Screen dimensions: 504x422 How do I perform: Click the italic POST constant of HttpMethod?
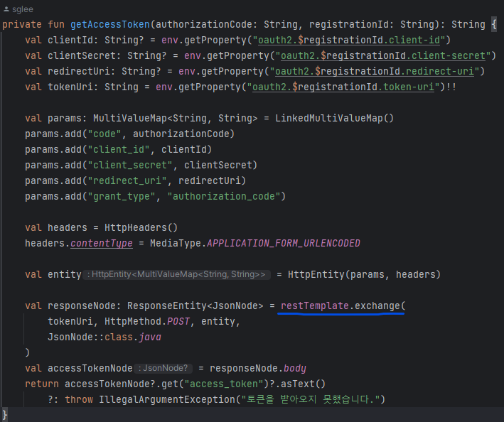coord(178,322)
